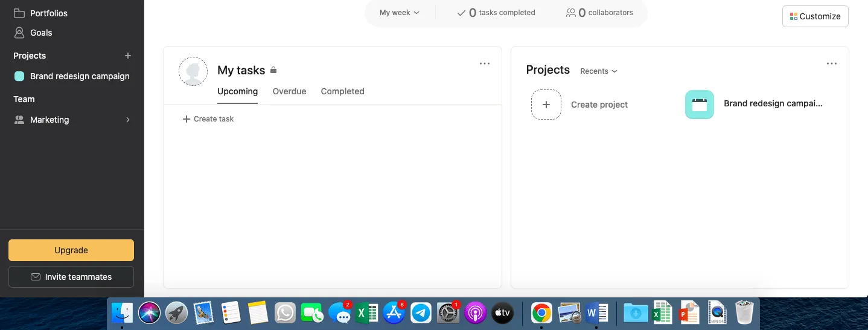Open the Recents dropdown in Projects
Viewport: 868px width, 330px height.
[x=599, y=71]
